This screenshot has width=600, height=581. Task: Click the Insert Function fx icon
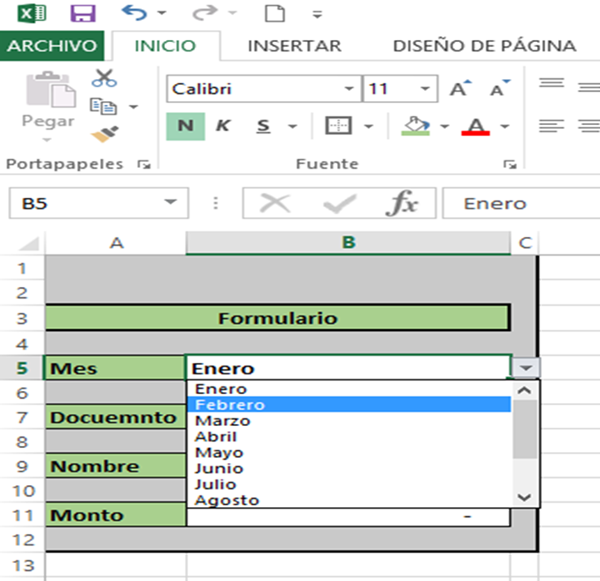402,203
